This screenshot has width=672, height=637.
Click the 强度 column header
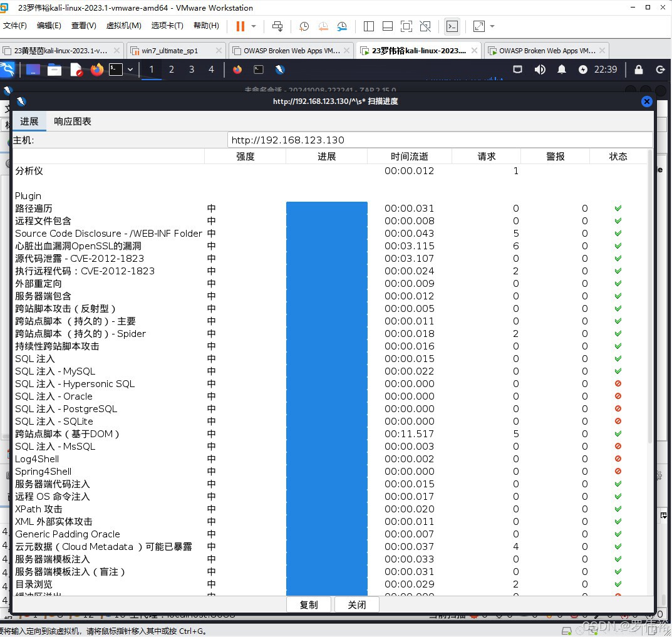click(245, 157)
